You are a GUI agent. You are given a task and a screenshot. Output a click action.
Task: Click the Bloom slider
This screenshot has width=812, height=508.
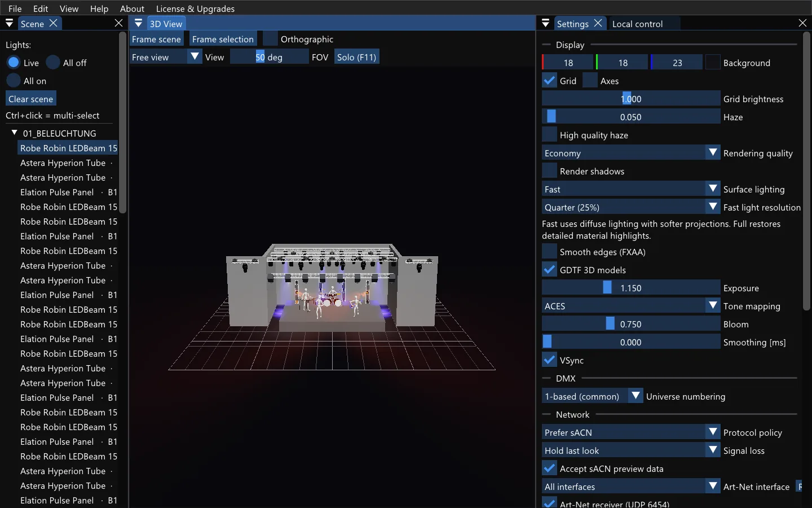631,324
